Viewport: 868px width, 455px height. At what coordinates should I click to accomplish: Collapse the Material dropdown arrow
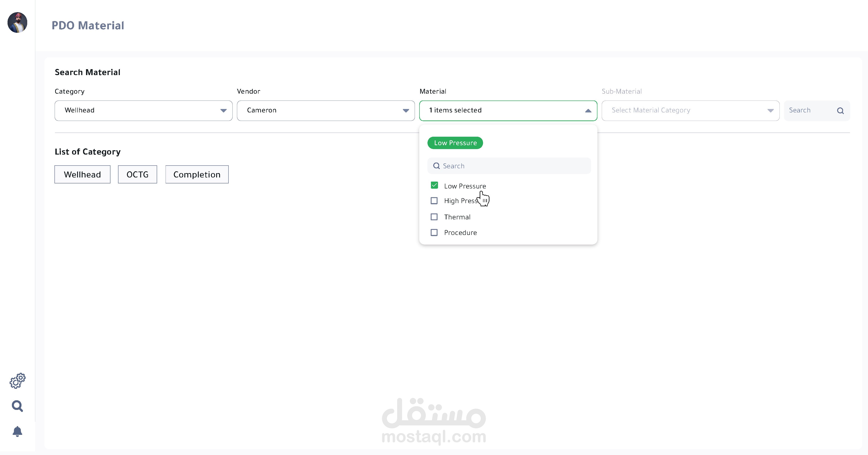click(x=588, y=111)
